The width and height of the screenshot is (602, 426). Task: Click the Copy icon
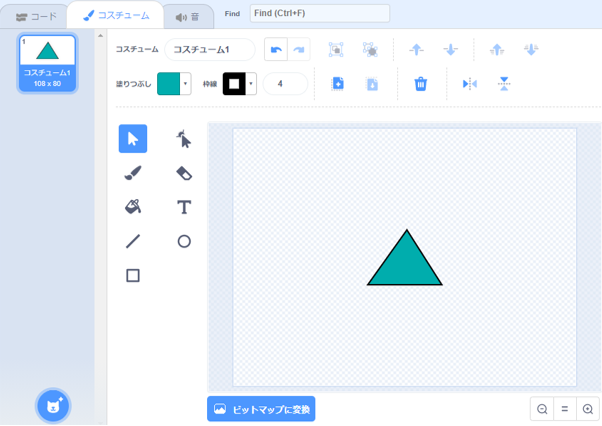coord(338,84)
